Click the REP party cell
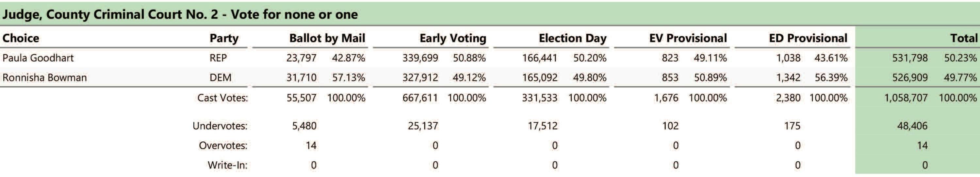The image size is (980, 177). tap(218, 58)
